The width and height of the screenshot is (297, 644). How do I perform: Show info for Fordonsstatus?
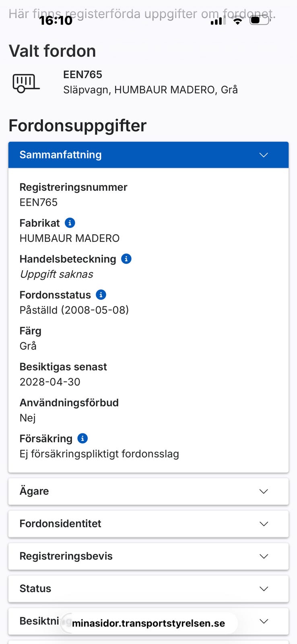(x=101, y=295)
